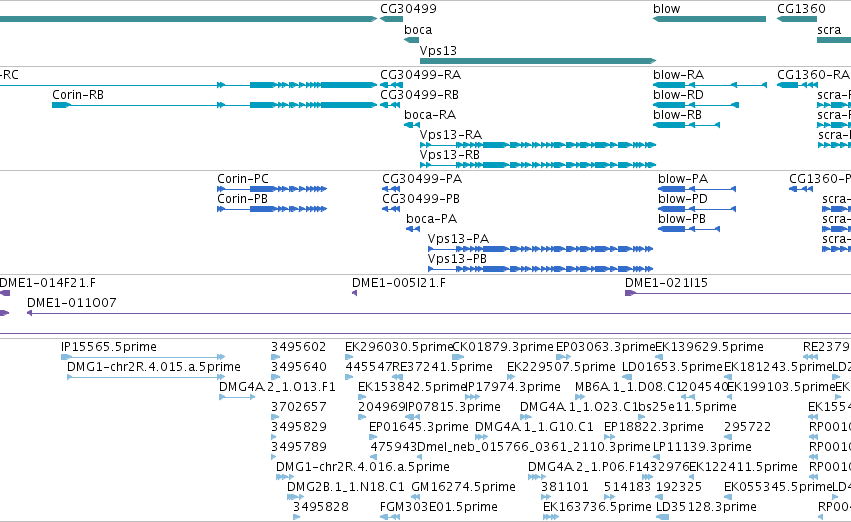Click the blow-RA transcript

tap(710, 85)
